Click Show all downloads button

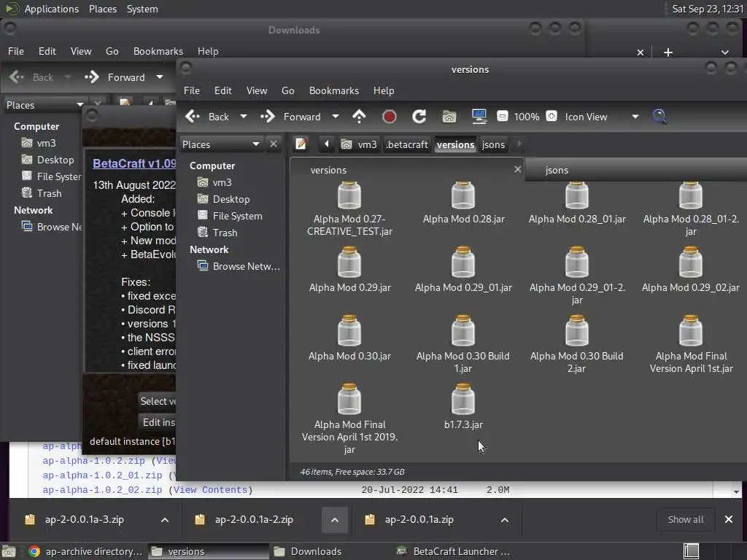click(x=686, y=519)
